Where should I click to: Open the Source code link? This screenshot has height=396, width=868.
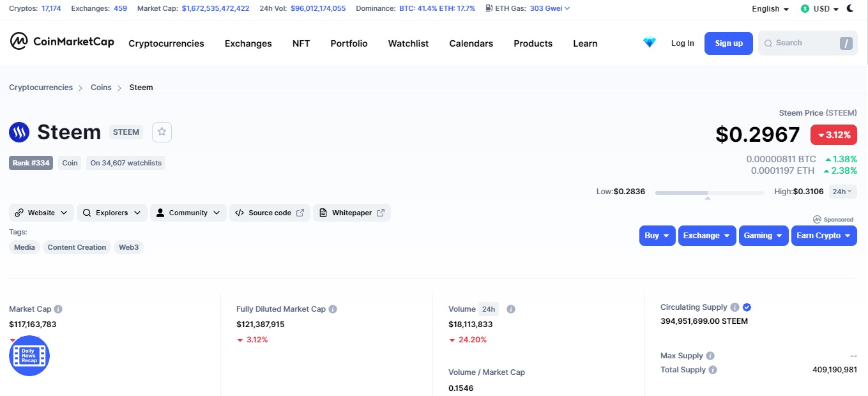[x=270, y=213]
